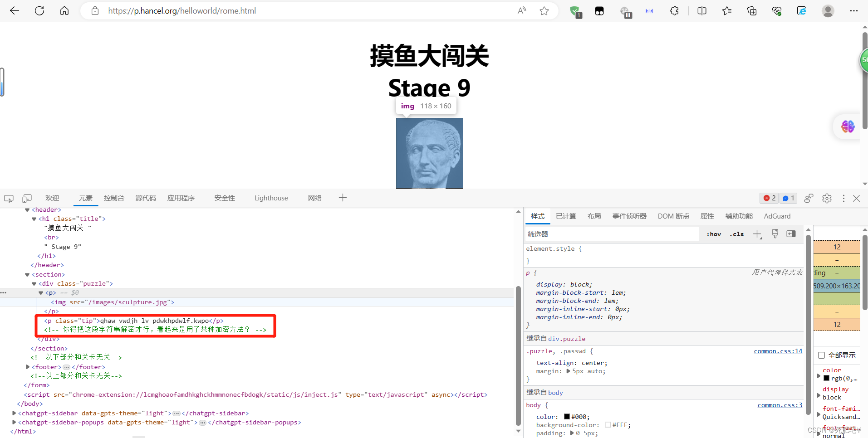This screenshot has height=438, width=868.
Task: Expand the footer element node
Action: [x=28, y=367]
